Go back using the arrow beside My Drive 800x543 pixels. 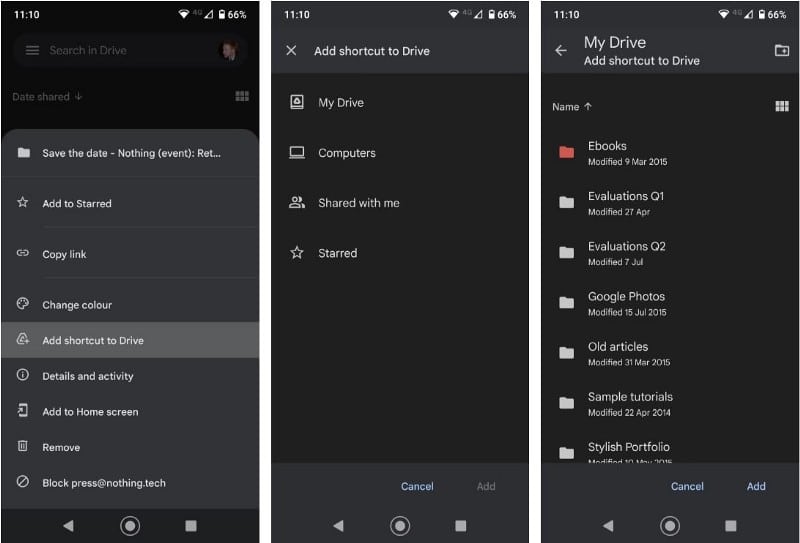click(561, 50)
